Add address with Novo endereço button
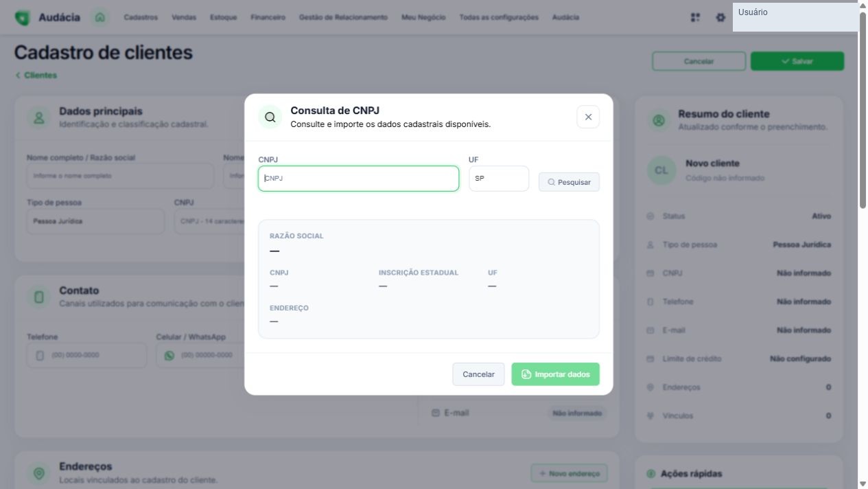868x489 pixels. click(569, 473)
